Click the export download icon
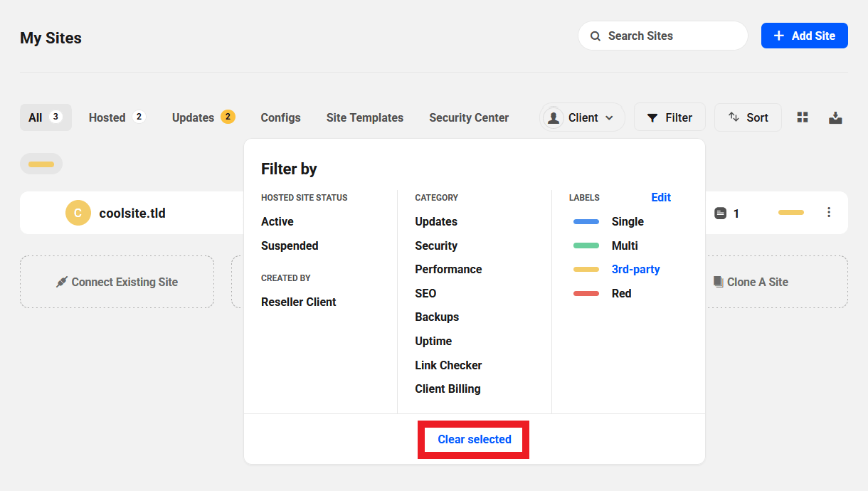Viewport: 868px width, 491px height. tap(835, 117)
